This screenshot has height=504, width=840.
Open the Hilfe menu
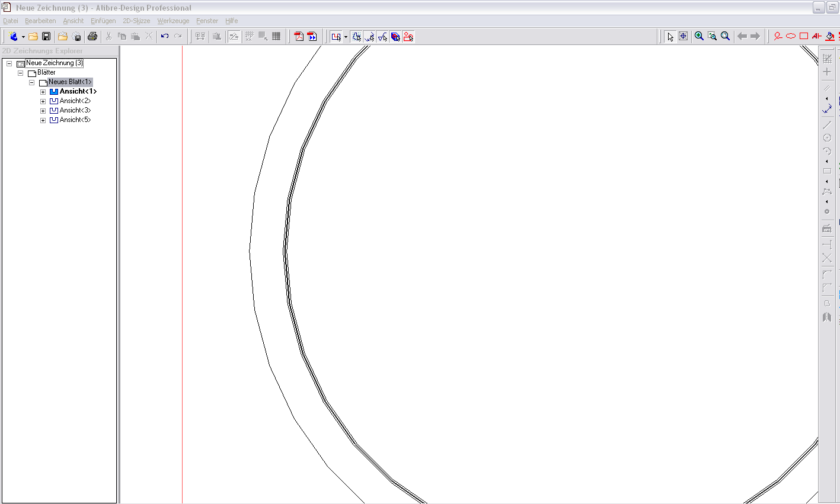coord(232,21)
